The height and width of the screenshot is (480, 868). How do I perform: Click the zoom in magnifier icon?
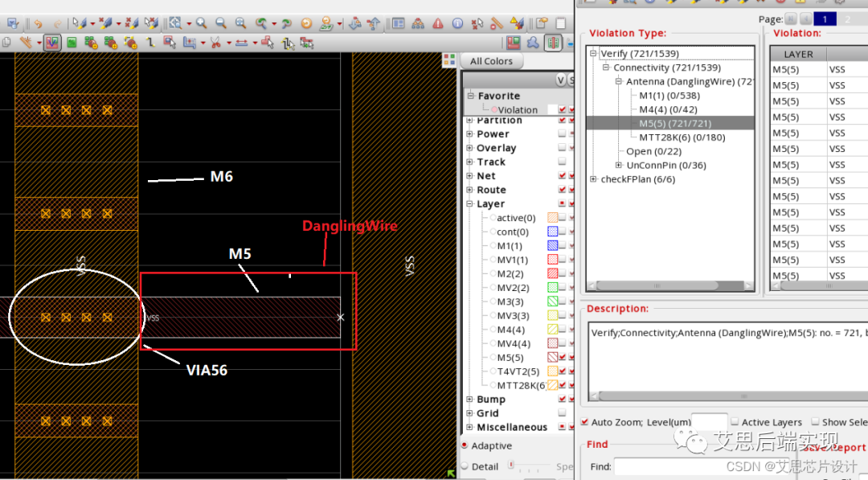click(202, 23)
